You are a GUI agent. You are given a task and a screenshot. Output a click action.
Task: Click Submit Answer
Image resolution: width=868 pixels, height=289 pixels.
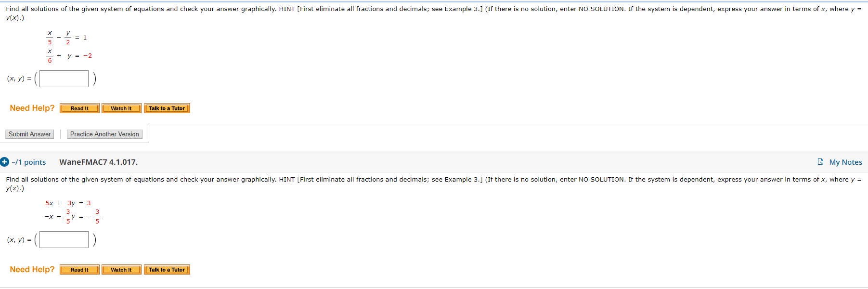pyautogui.click(x=29, y=134)
